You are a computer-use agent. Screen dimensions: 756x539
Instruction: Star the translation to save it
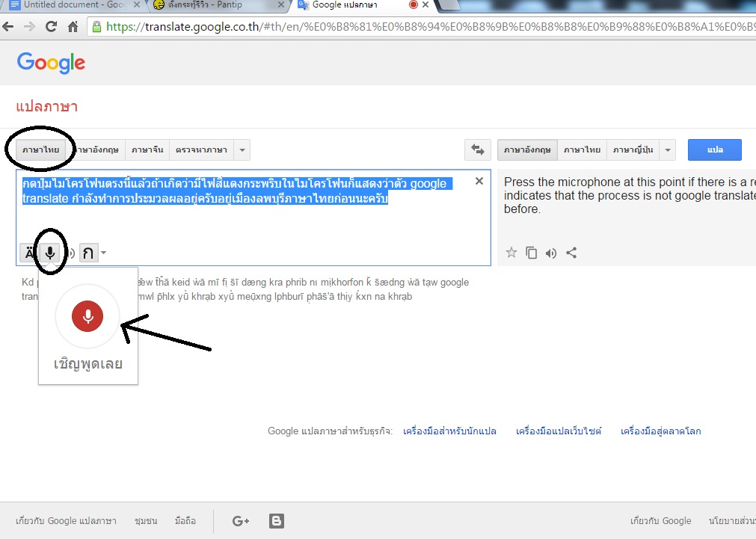[511, 253]
